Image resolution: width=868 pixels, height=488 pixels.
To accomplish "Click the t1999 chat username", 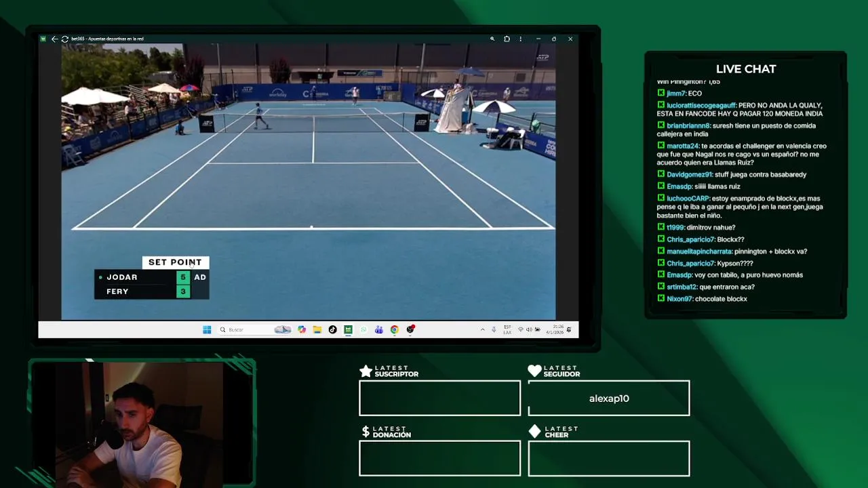I will (675, 228).
